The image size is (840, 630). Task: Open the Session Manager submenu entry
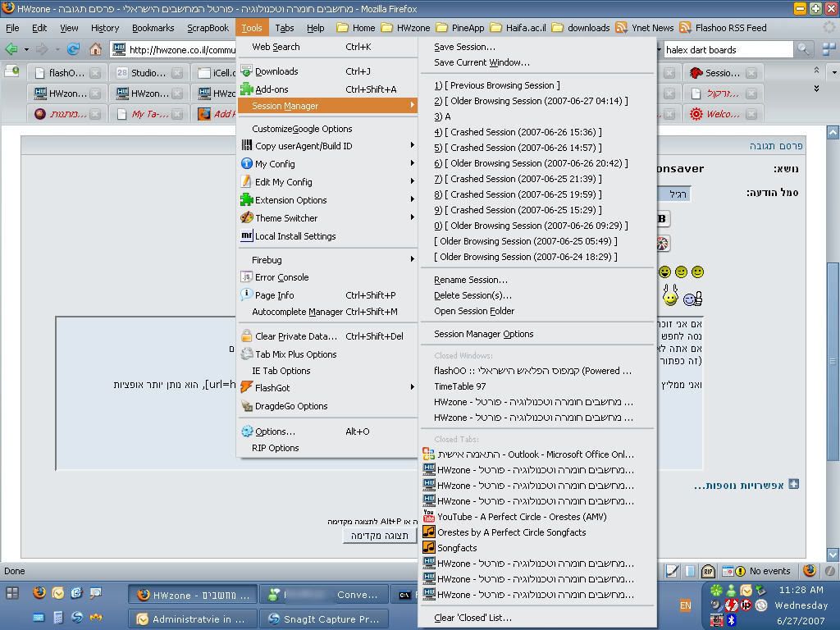326,106
